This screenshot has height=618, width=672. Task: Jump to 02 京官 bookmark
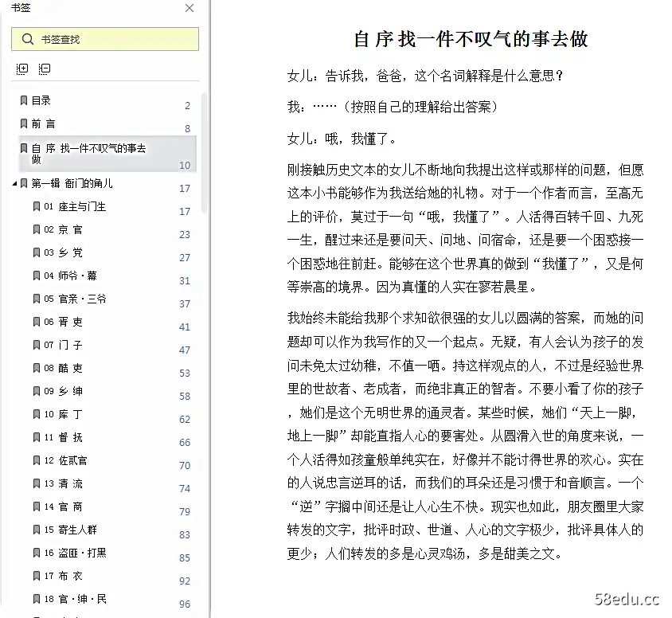(x=63, y=229)
